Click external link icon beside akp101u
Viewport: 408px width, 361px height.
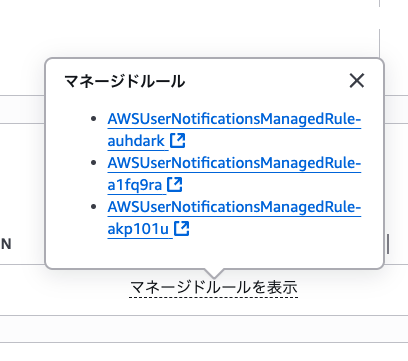[x=182, y=228]
